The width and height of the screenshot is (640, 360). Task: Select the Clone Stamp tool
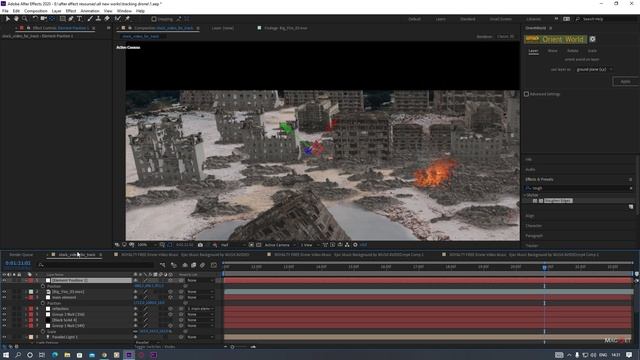point(98,19)
